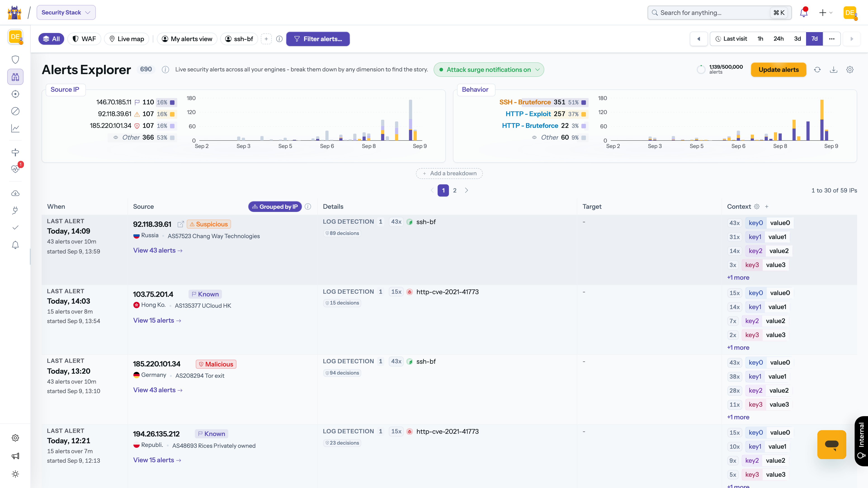Open the sidebar settings gear icon
The width and height of the screenshot is (868, 488).
[x=15, y=438]
